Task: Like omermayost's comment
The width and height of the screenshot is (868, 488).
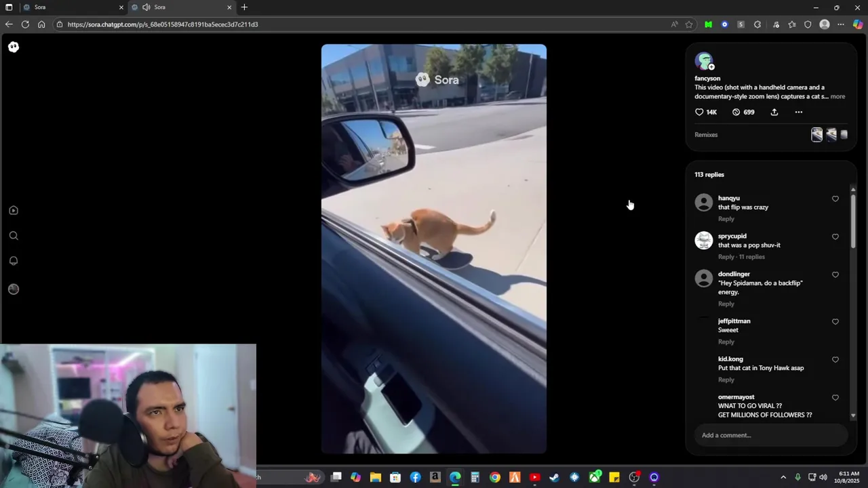Action: [x=835, y=398]
